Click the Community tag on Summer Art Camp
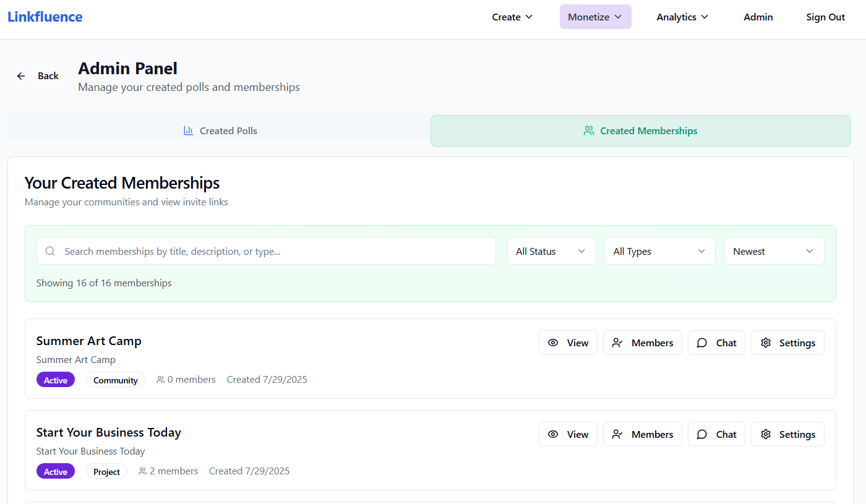Screen dimensions: 866x504 click(116, 380)
